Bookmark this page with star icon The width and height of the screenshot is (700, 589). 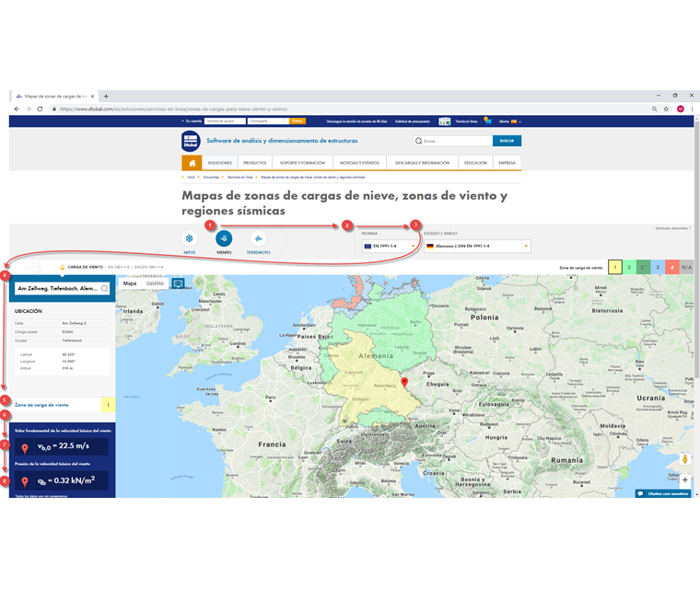click(x=666, y=109)
